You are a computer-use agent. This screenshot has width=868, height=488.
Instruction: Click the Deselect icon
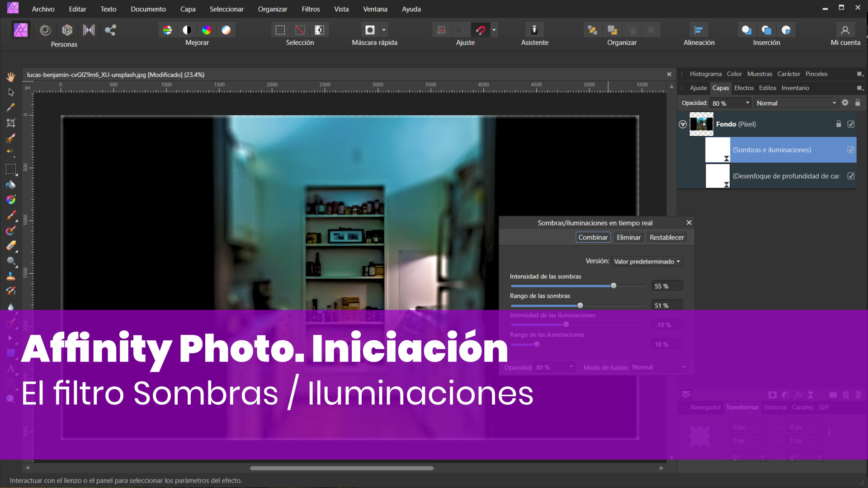[300, 30]
